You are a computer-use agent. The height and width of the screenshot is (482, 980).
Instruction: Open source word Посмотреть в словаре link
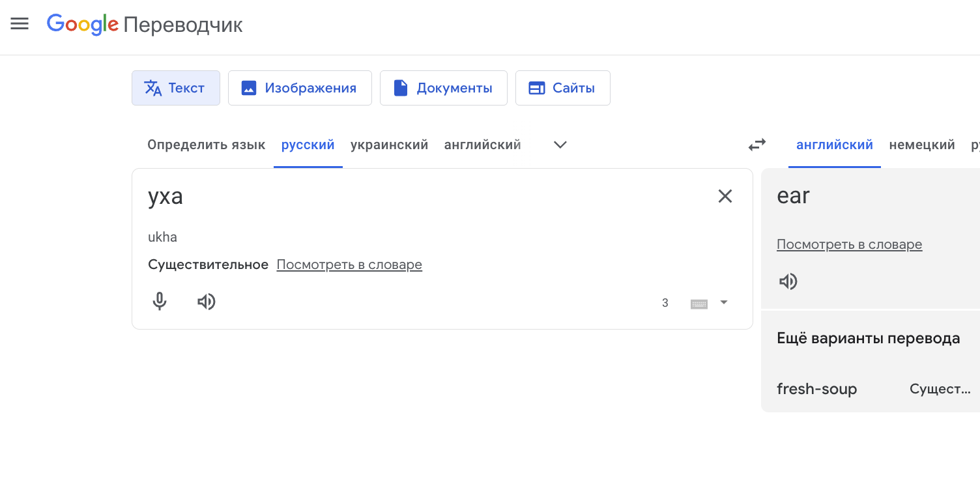(349, 264)
